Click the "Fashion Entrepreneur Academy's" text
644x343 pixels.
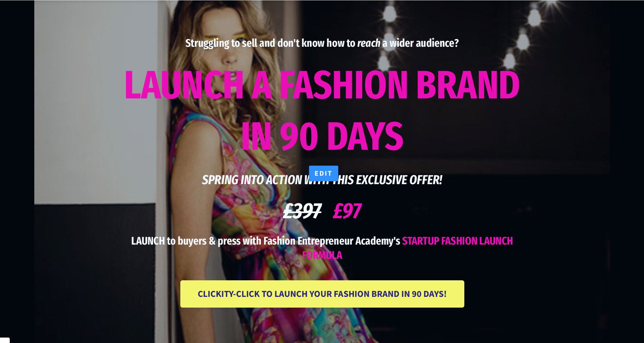tap(332, 241)
